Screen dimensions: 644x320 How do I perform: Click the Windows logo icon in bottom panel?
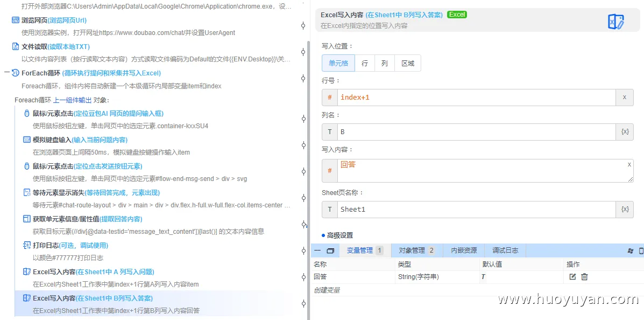click(631, 251)
